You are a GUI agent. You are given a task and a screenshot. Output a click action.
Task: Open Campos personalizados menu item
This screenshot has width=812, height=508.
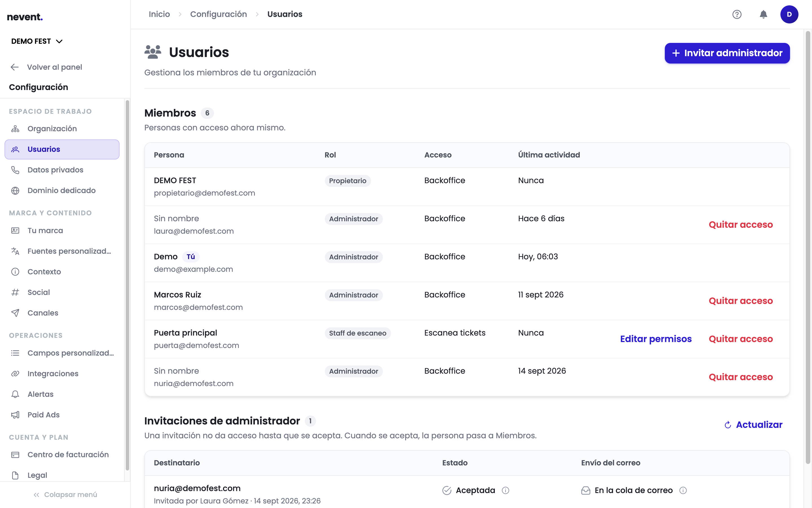[62, 353]
